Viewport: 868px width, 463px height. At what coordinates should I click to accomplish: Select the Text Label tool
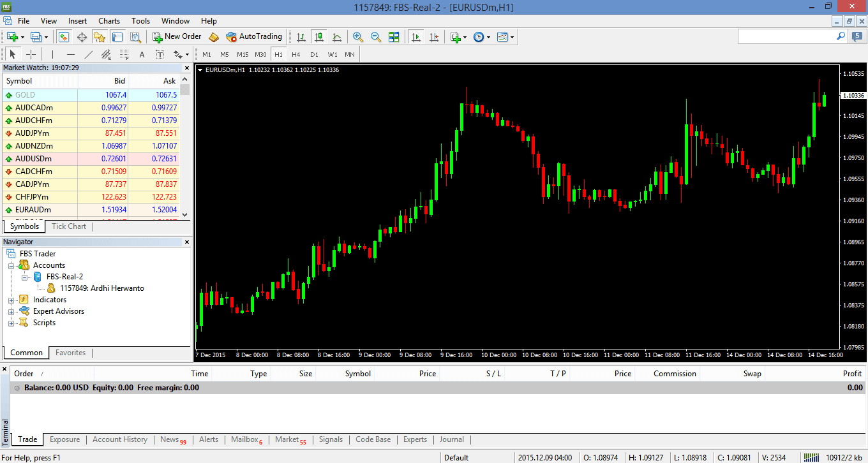click(x=160, y=54)
